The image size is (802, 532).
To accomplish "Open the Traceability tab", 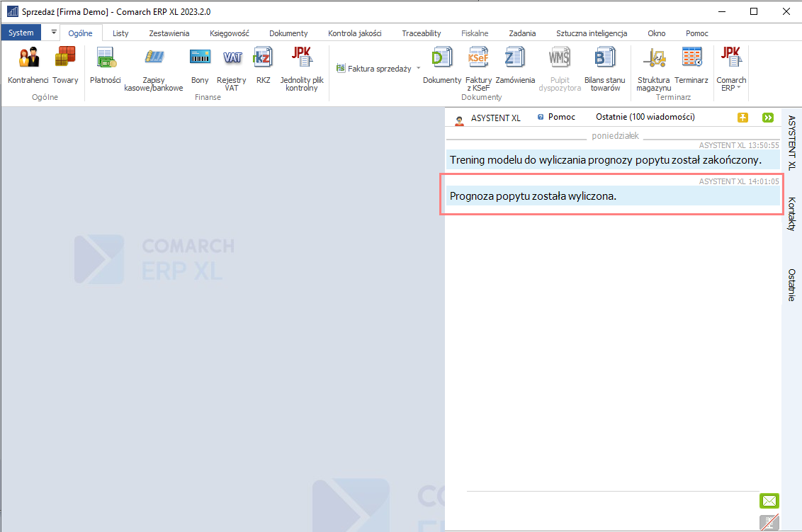I will click(x=422, y=33).
